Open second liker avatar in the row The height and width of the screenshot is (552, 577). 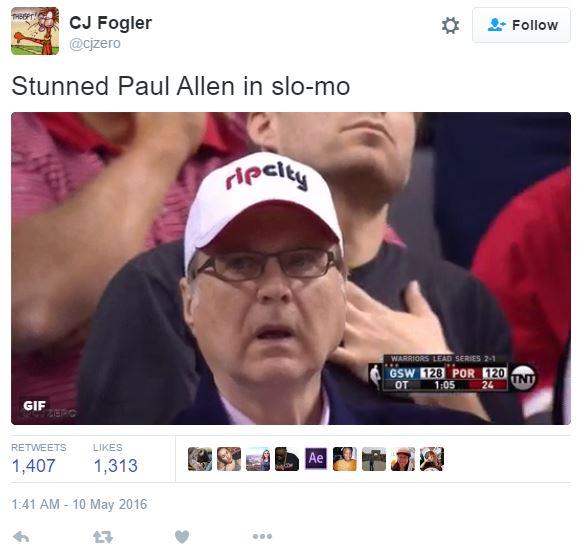coord(229,459)
